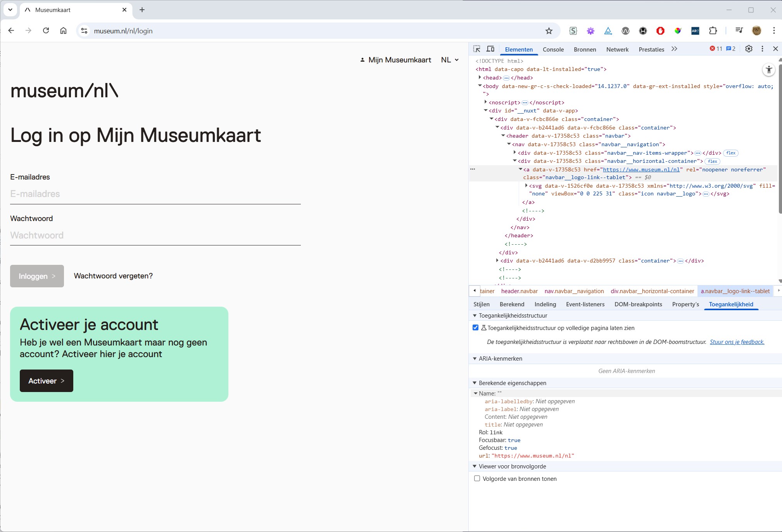Click the site information icon in the address bar
This screenshot has height=532, width=782.
point(84,31)
